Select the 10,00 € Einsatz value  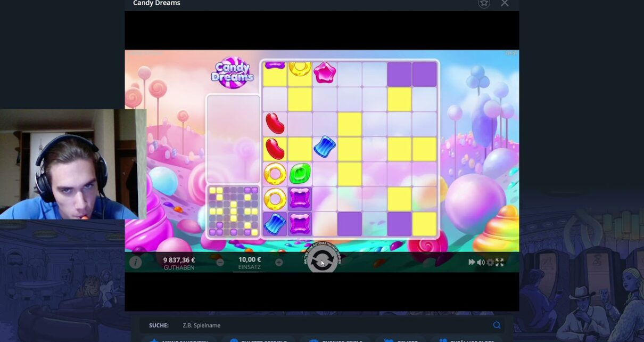coord(250,260)
